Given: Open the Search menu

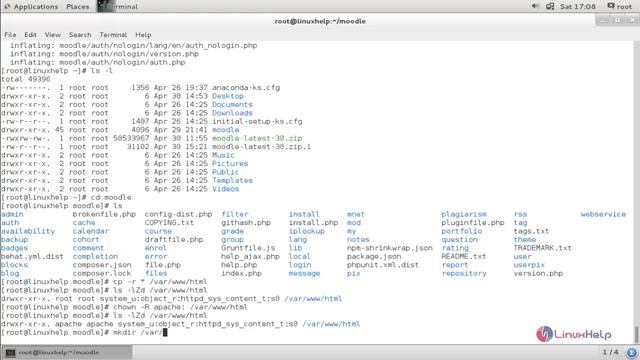Looking at the screenshot, I should pos(80,35).
